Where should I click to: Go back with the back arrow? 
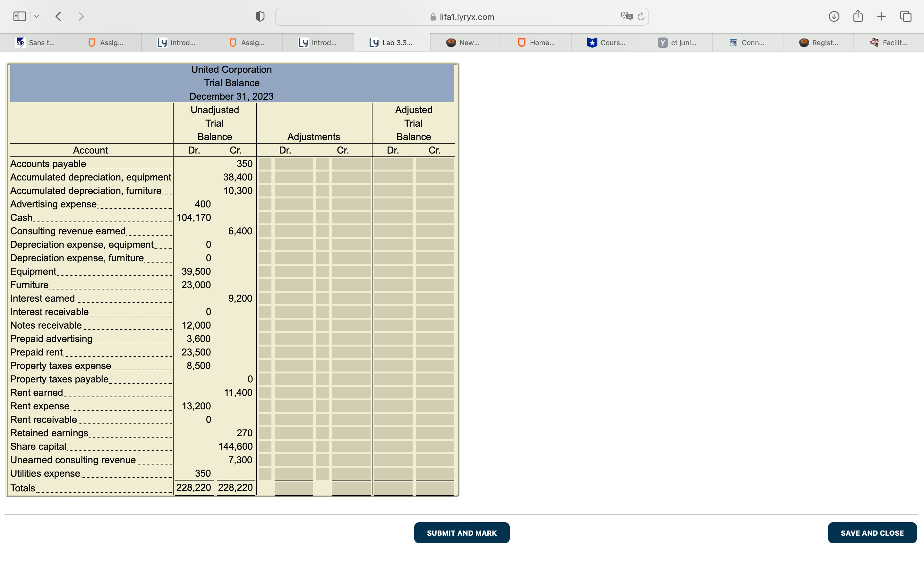(x=58, y=16)
